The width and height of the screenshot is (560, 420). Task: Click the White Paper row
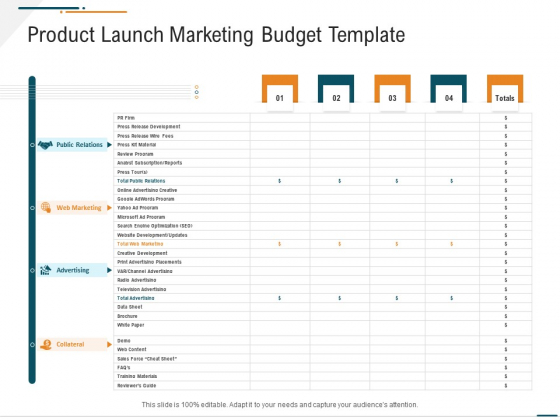coord(322,328)
